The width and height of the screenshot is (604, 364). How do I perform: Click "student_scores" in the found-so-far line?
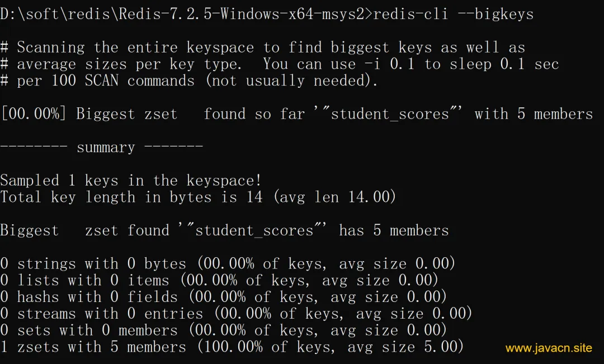point(390,115)
